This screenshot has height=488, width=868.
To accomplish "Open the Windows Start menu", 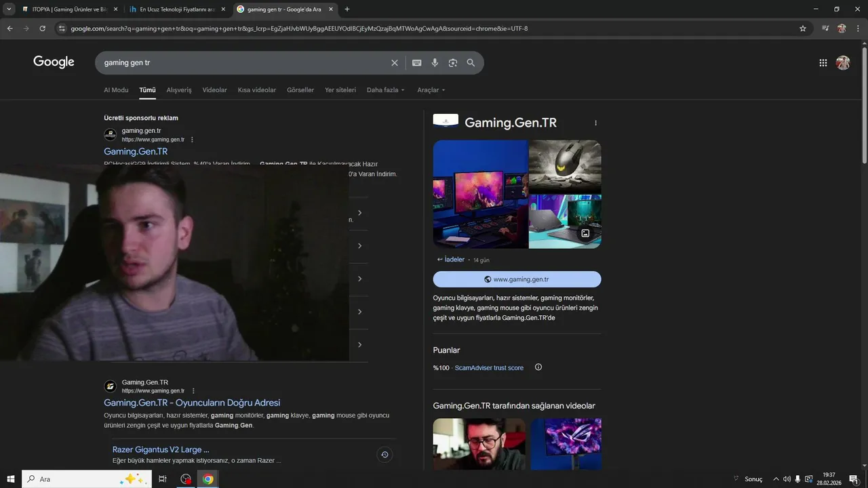I will (x=10, y=479).
